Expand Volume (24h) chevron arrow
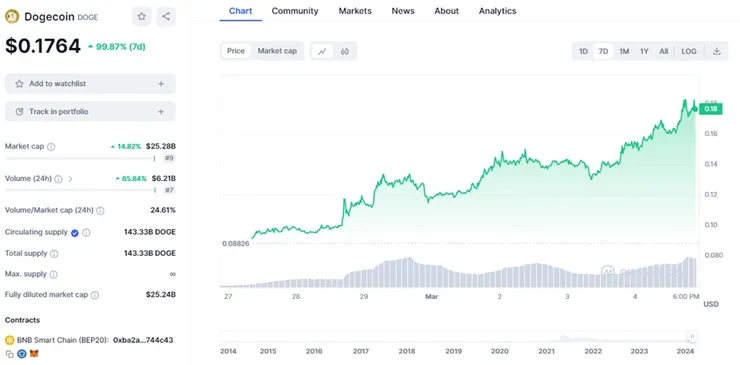The image size is (740, 365). coord(71,179)
